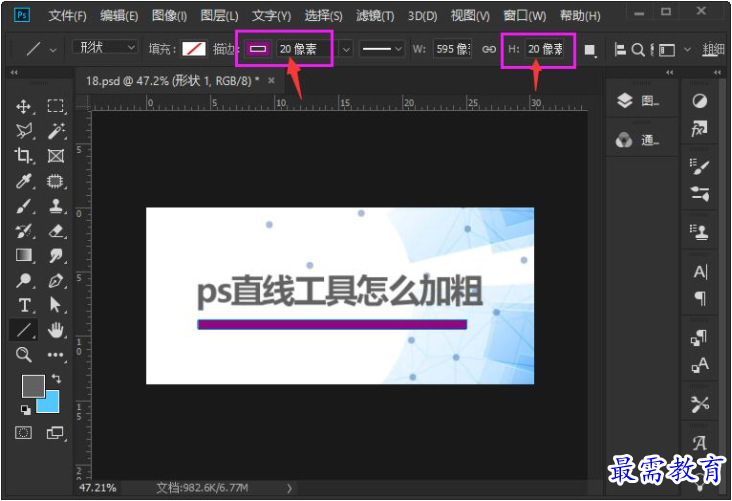Open the 图层(L) menu

click(x=219, y=16)
